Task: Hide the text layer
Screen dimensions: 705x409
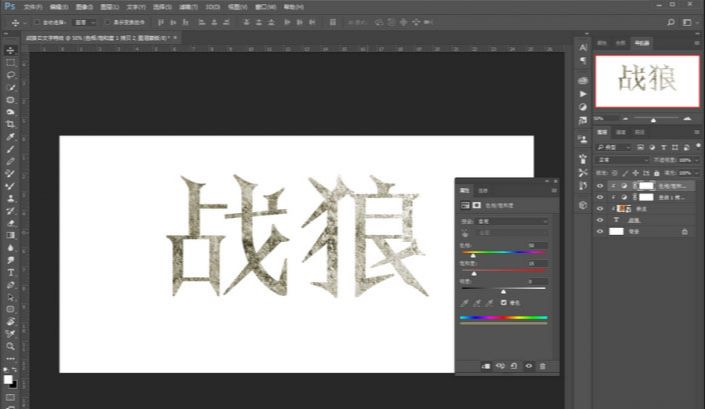Action: (x=600, y=220)
